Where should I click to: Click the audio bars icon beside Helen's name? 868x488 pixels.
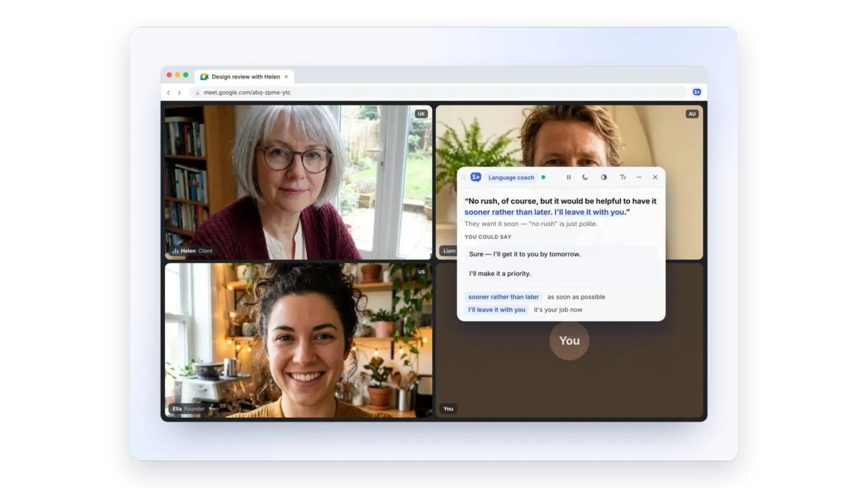175,251
